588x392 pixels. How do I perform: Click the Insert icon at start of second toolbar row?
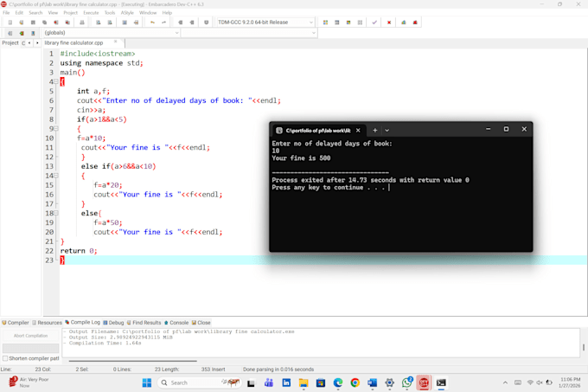pos(10,33)
